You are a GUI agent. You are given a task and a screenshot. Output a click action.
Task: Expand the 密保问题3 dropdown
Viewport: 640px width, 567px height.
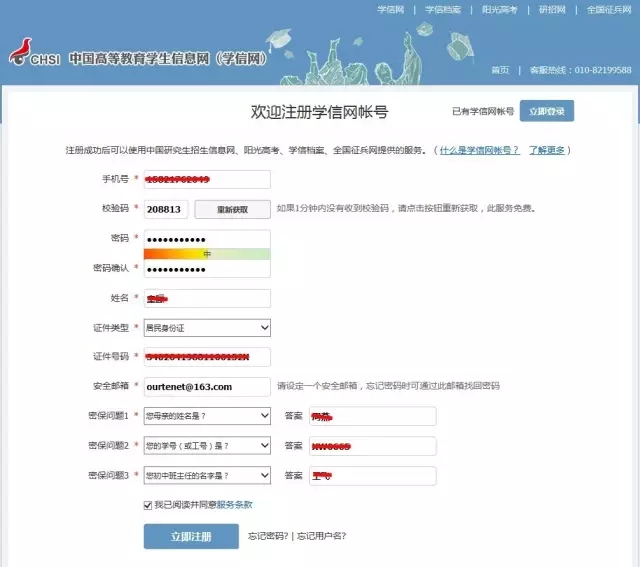point(207,476)
